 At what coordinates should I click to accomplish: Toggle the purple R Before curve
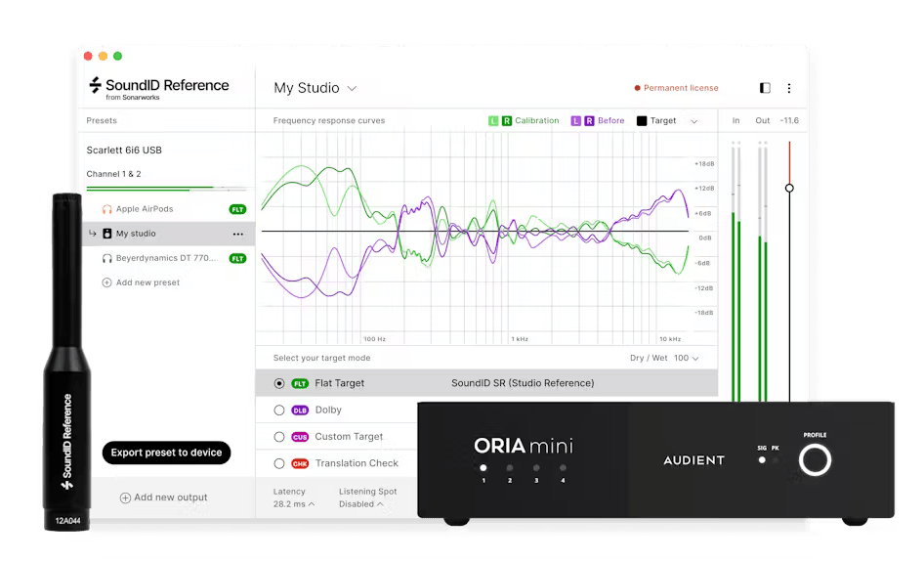coord(589,121)
